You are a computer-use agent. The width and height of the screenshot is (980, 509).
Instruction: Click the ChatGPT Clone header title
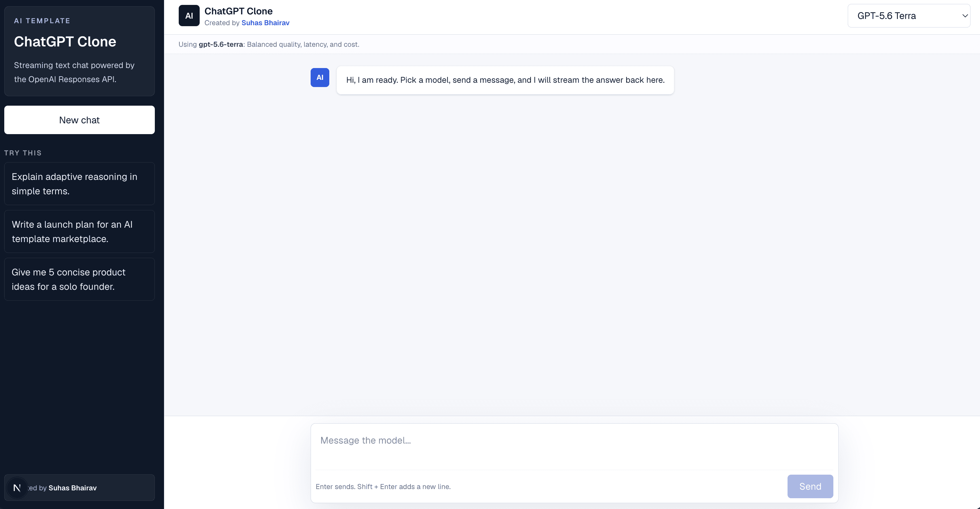coord(239,11)
